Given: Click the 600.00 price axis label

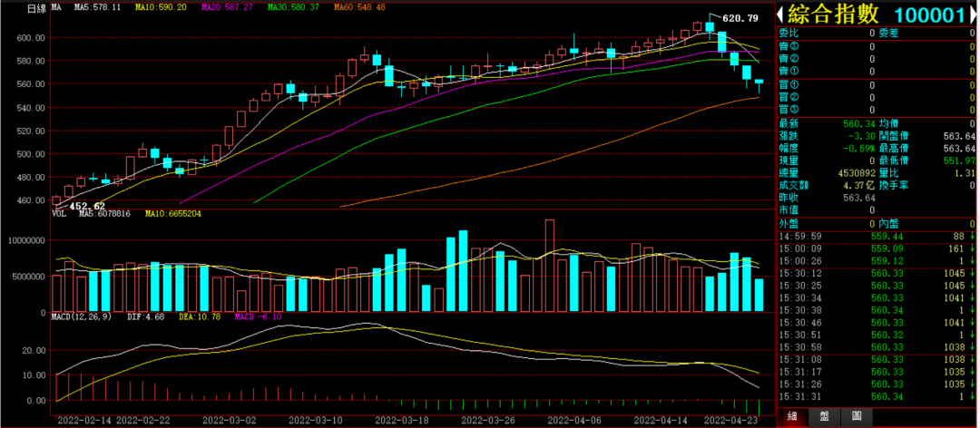Looking at the screenshot, I should [31, 37].
